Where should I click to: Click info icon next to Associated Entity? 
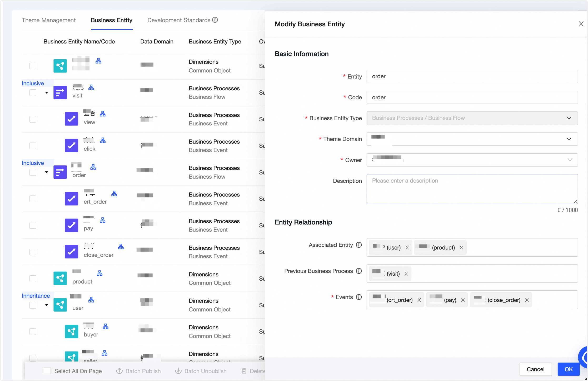point(359,245)
